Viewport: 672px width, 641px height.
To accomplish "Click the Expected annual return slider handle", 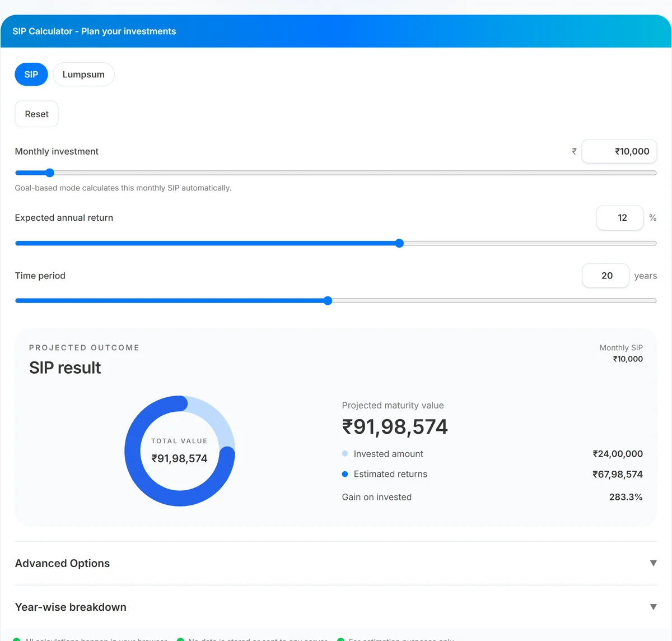I will (x=399, y=243).
